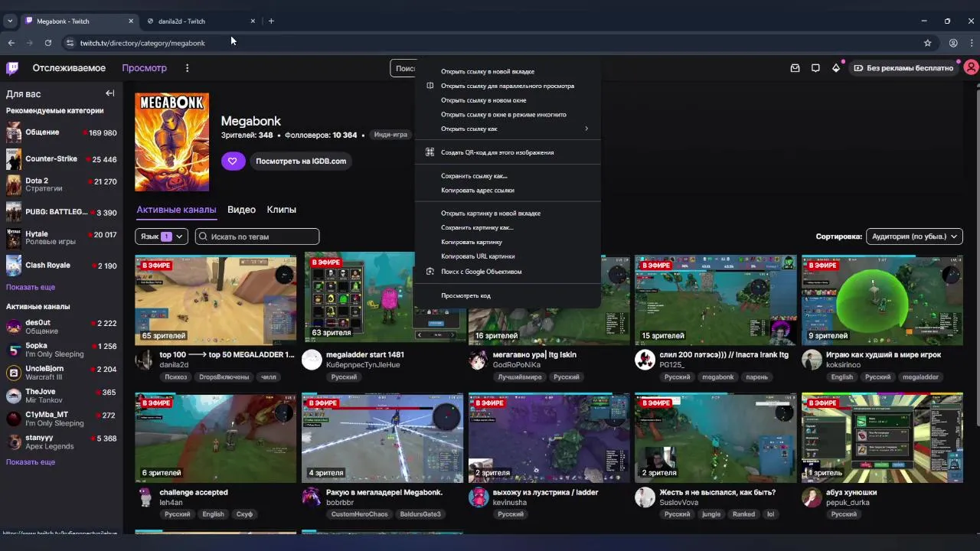
Task: Open the абуз хунюшки stream thumbnail
Action: click(x=882, y=438)
